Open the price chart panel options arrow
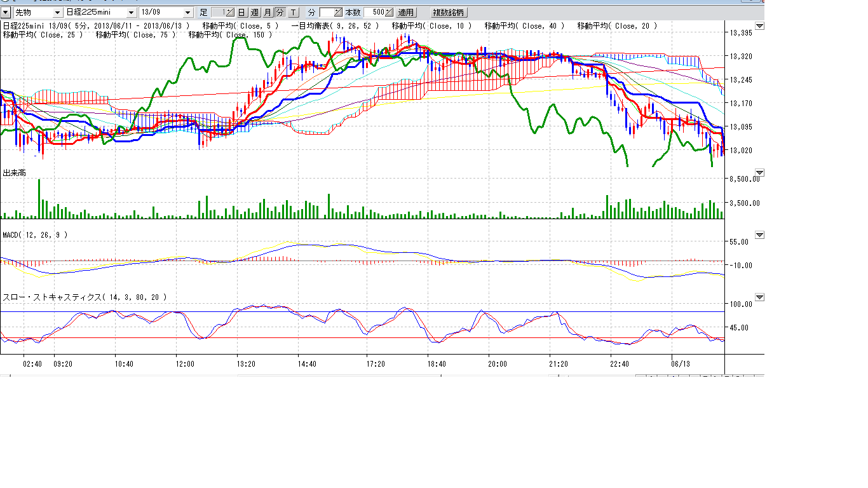The height and width of the screenshot is (488, 868). tap(759, 26)
